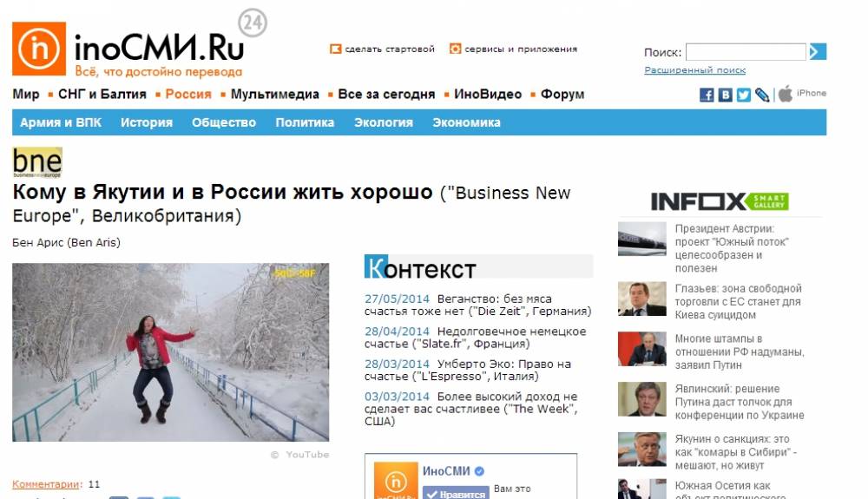Click the bne Business New Europe logo
The height and width of the screenshot is (499, 868).
click(37, 162)
